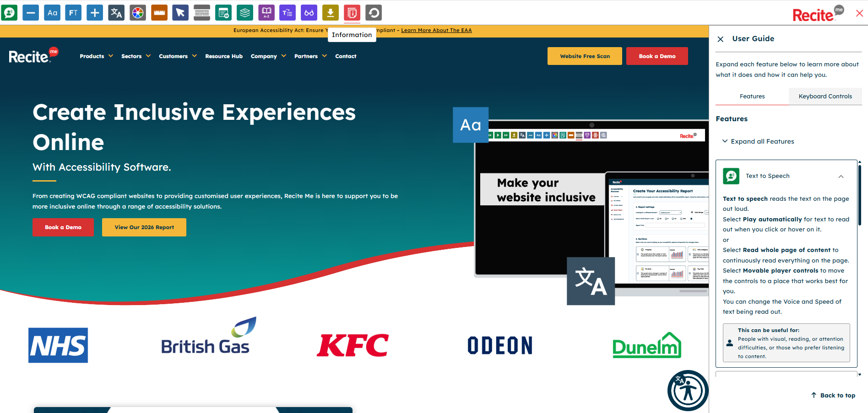Open the Text to Speech toolbar tool
The width and height of the screenshot is (868, 413).
(9, 13)
